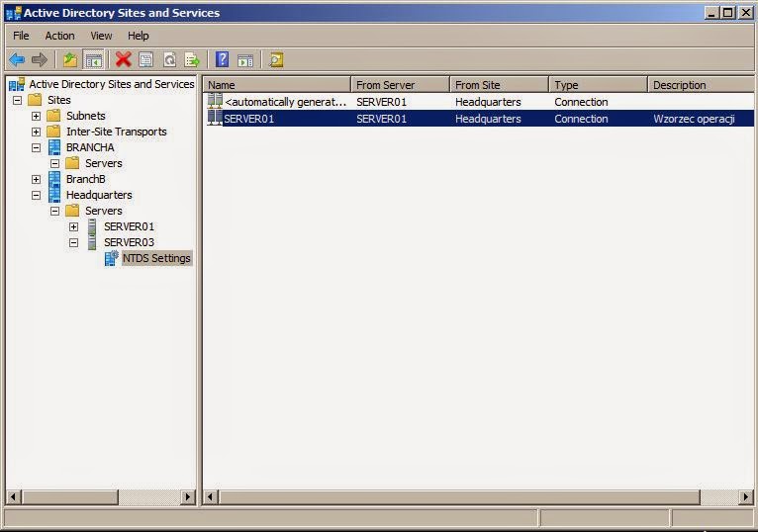This screenshot has height=532, width=758.
Task: Select NTDS Settings in the tree
Action: 156,258
